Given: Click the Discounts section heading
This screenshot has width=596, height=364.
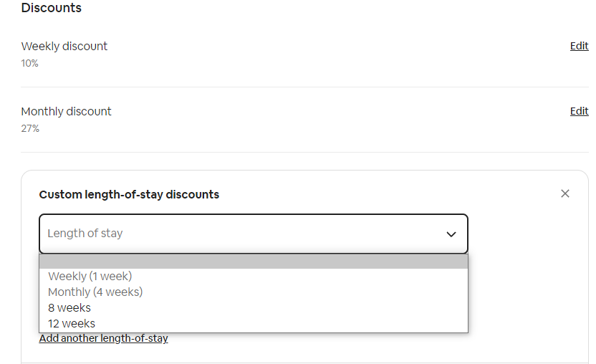Looking at the screenshot, I should [x=52, y=9].
